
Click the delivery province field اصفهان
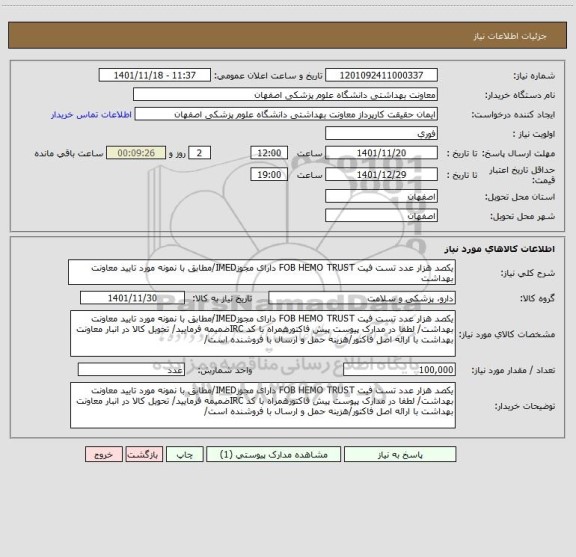(381, 197)
